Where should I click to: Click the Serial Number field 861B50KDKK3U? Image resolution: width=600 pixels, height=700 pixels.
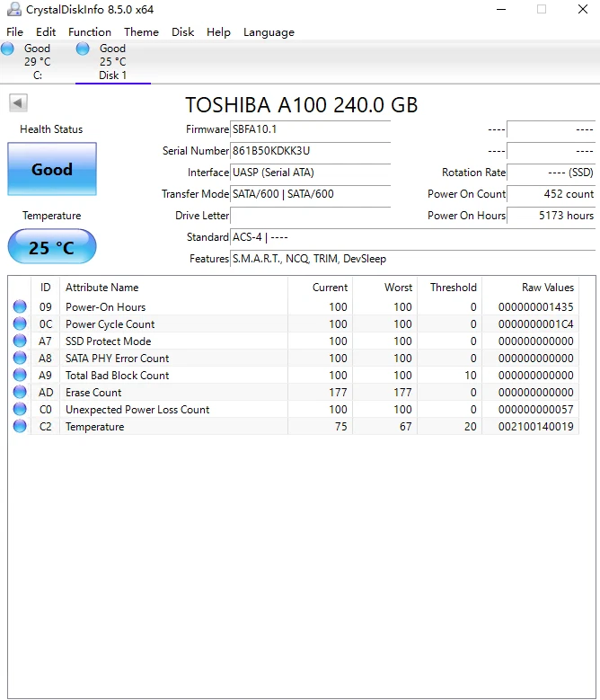311,151
